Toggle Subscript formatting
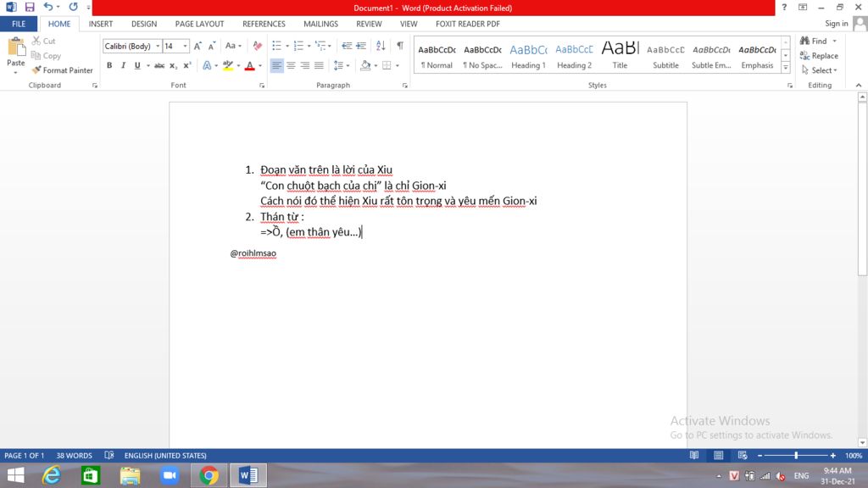Viewport: 868px width, 488px height. pyautogui.click(x=173, y=65)
